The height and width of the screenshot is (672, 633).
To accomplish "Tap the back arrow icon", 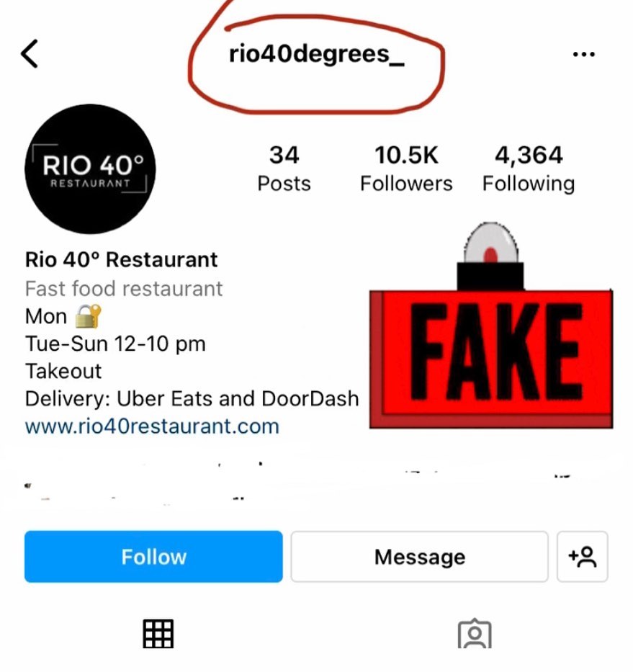I will tap(30, 54).
